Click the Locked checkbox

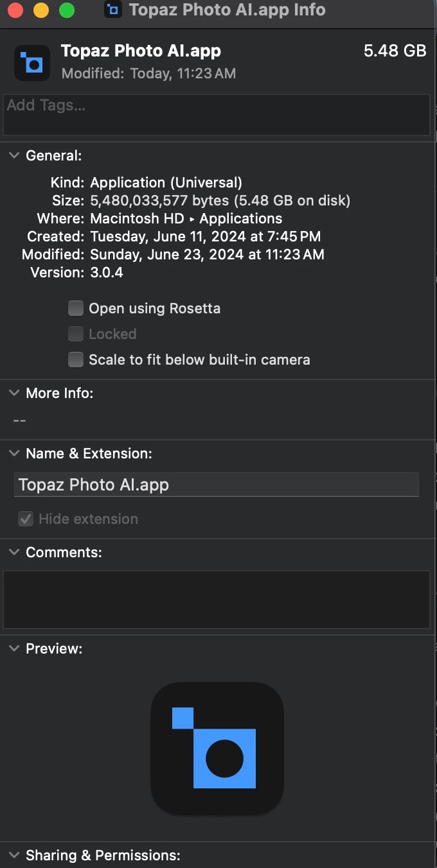[x=76, y=334]
